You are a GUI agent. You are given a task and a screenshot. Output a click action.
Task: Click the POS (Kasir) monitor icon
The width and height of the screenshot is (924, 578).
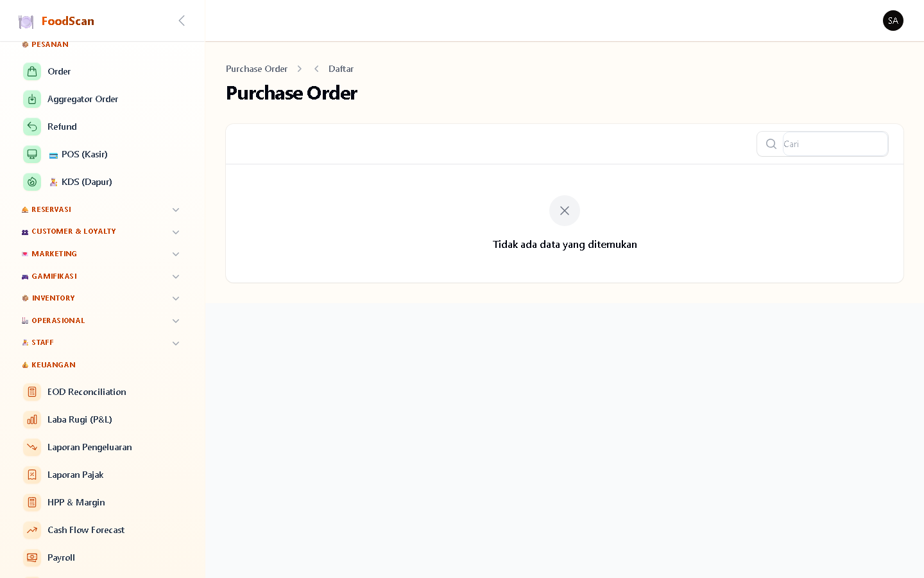tap(32, 154)
